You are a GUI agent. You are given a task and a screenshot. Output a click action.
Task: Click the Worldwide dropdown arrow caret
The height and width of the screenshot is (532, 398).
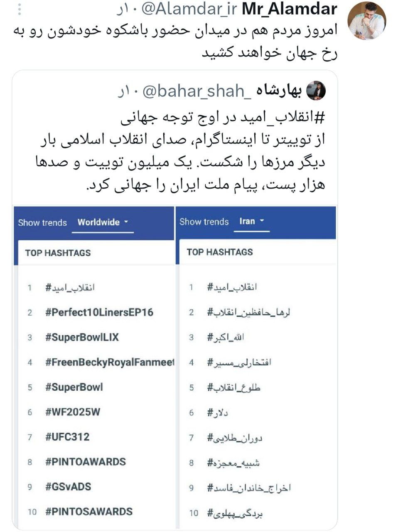coord(126,222)
